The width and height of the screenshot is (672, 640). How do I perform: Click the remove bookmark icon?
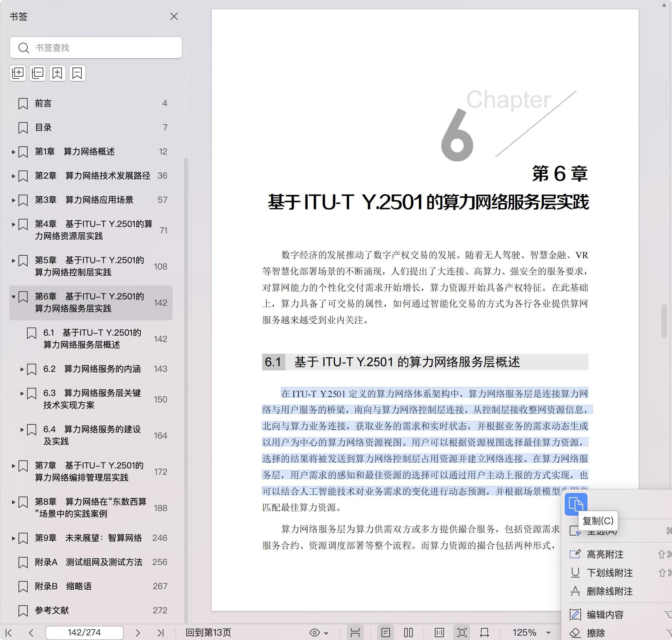[77, 73]
